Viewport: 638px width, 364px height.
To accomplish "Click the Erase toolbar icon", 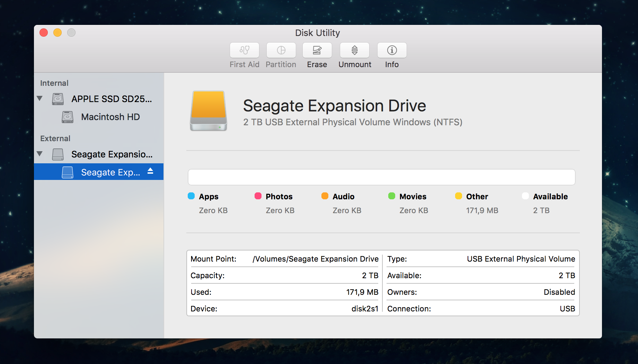I will coord(317,50).
